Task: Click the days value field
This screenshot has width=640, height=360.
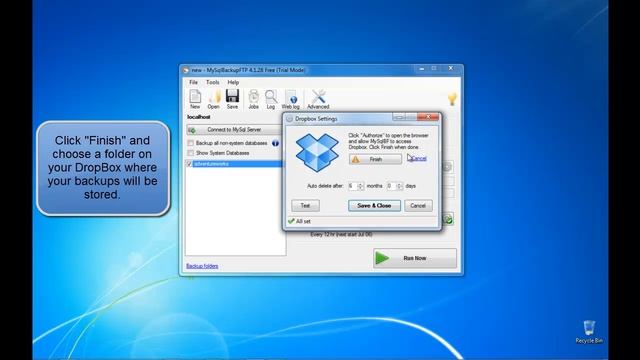Action: (391, 186)
